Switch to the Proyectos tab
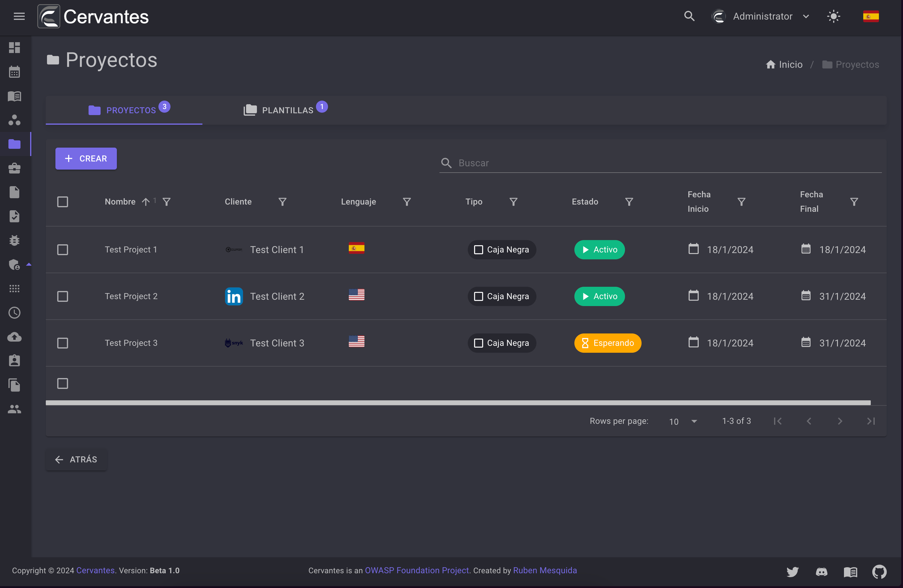The image size is (903, 588). [x=124, y=110]
